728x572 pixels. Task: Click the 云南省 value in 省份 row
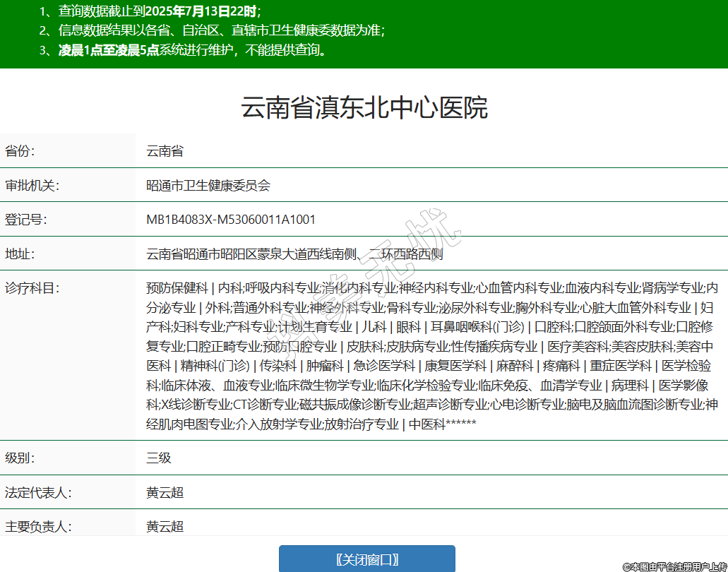click(165, 151)
